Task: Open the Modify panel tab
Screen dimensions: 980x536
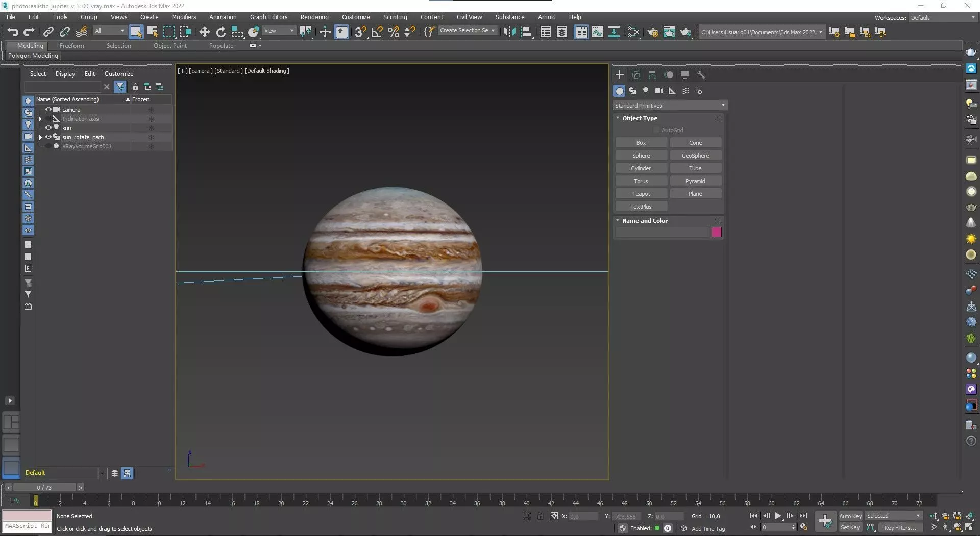Action: pyautogui.click(x=636, y=75)
